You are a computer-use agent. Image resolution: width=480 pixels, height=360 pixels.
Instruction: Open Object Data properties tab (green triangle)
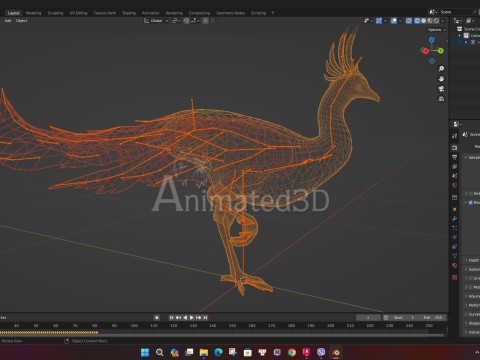455,256
